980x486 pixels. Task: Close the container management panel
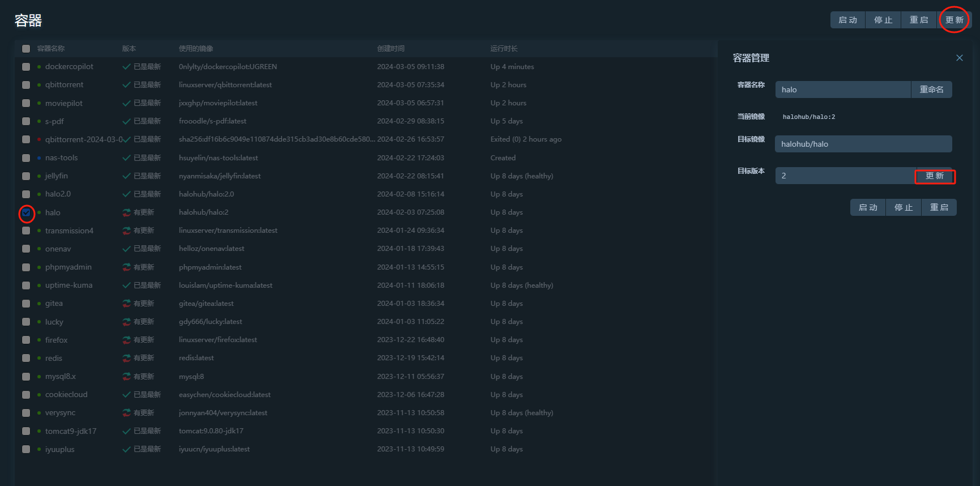[959, 58]
